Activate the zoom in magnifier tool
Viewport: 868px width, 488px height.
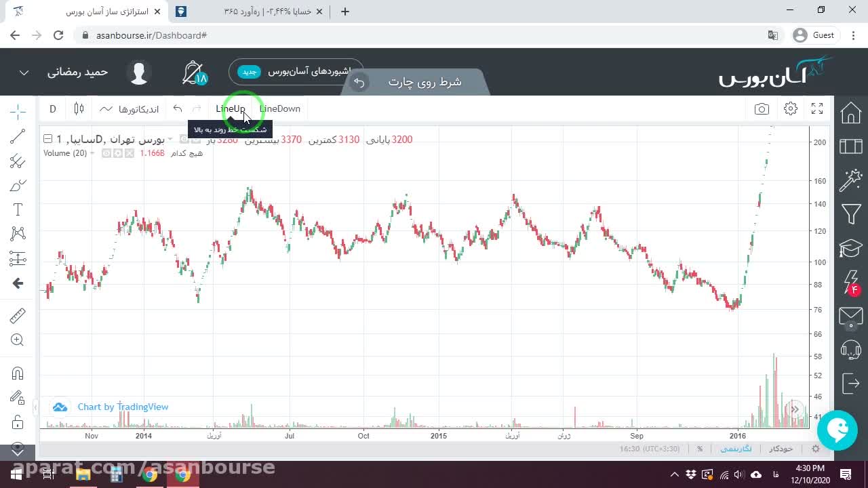pyautogui.click(x=18, y=340)
